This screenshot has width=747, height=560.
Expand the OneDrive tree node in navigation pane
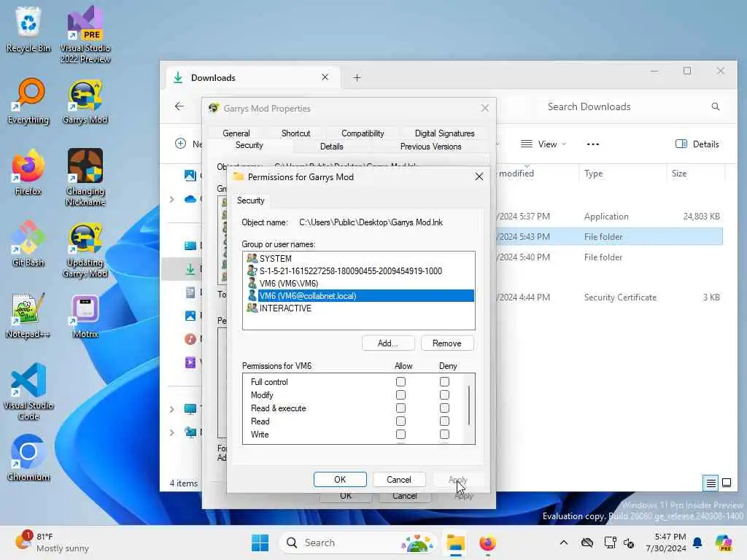click(172, 199)
